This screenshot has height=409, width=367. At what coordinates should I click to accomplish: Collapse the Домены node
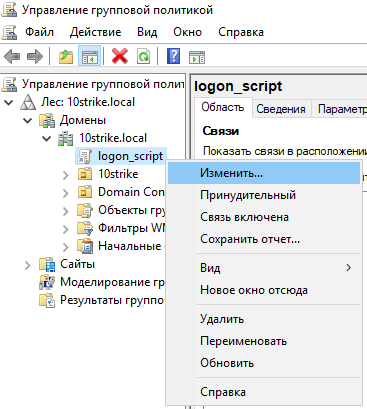coord(28,120)
